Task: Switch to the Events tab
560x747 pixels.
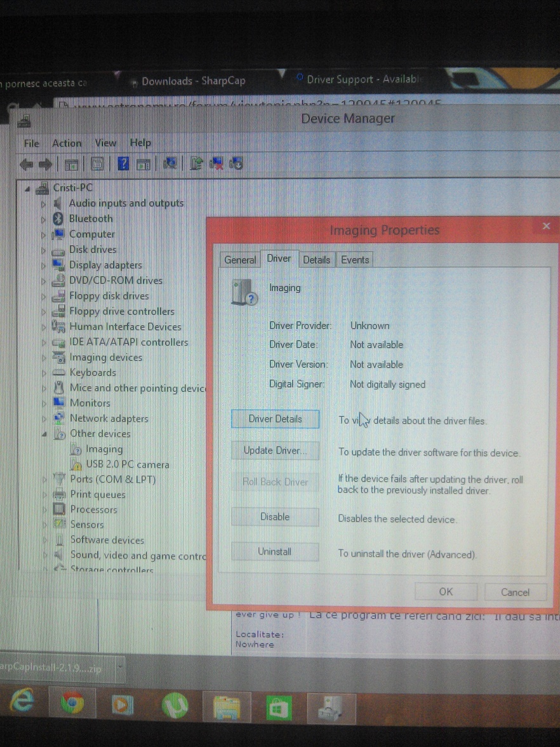Action: tap(355, 260)
